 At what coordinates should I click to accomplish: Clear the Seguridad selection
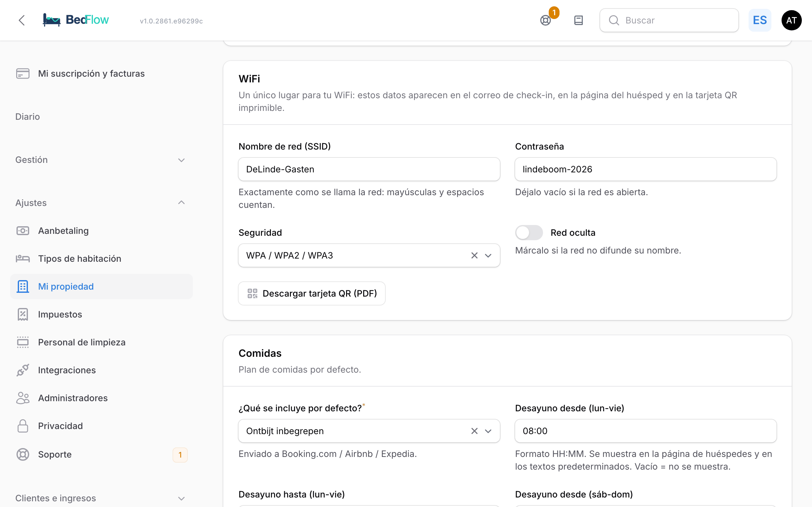[474, 255]
